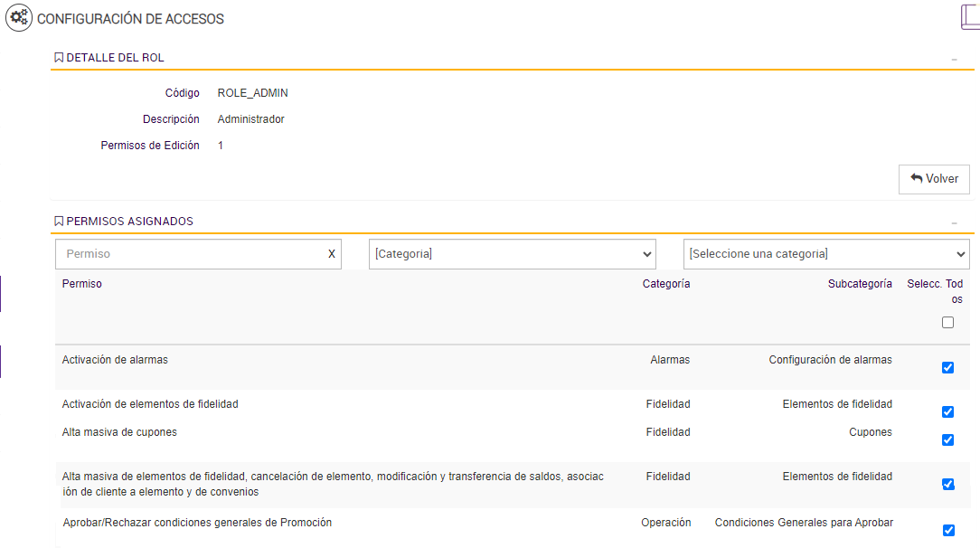The width and height of the screenshot is (980, 548).
Task: Click the gear icon beside Configuración de Accesos
Action: click(19, 18)
